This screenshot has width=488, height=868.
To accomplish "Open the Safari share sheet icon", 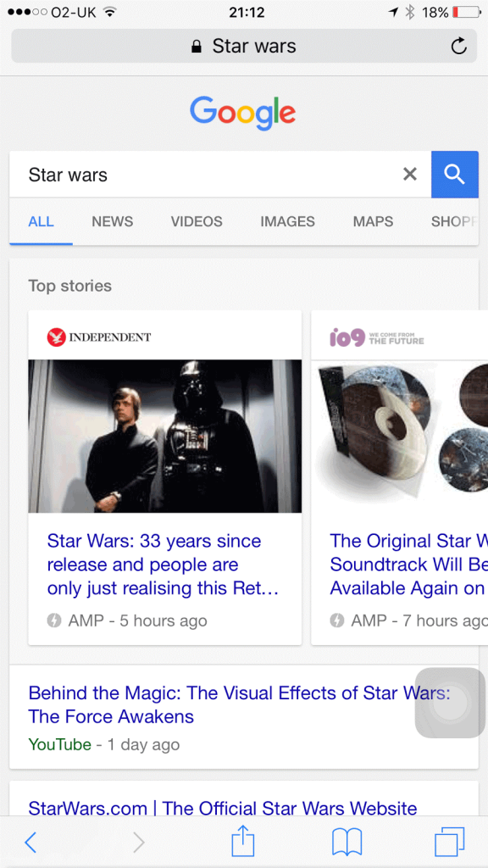I will click(x=243, y=842).
